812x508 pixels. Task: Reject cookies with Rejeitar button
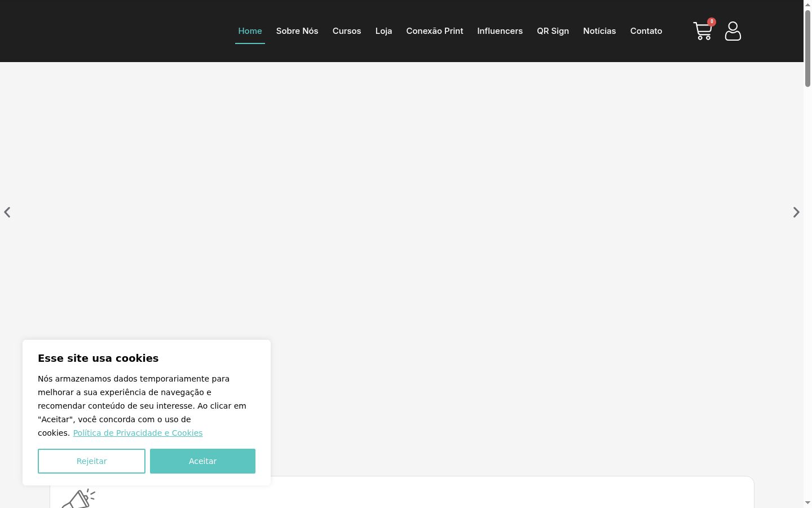91,461
